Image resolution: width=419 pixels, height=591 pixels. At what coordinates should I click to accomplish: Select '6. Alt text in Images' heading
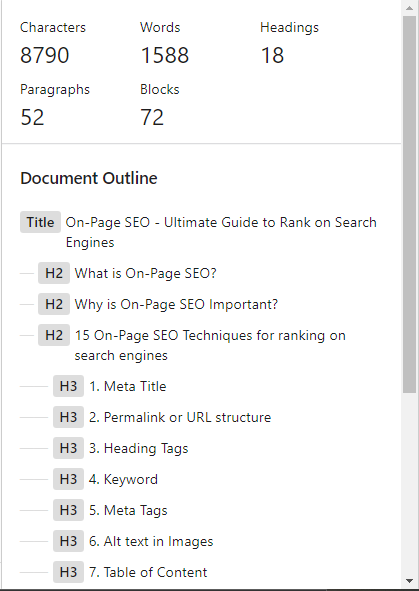(151, 541)
